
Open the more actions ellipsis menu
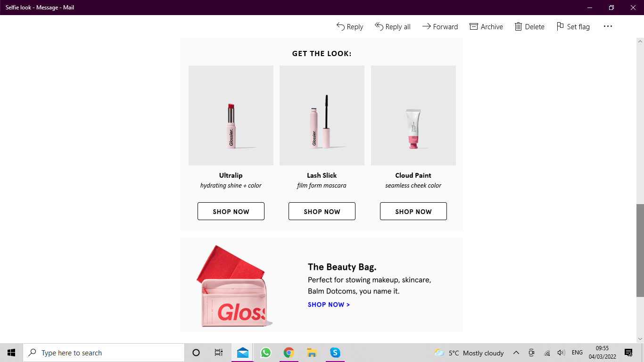click(x=608, y=27)
